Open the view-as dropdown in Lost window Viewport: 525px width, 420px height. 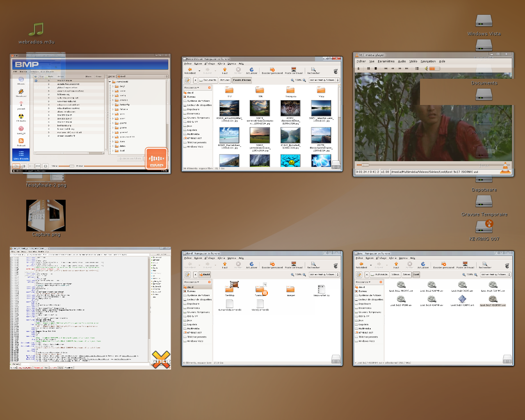click(x=495, y=274)
